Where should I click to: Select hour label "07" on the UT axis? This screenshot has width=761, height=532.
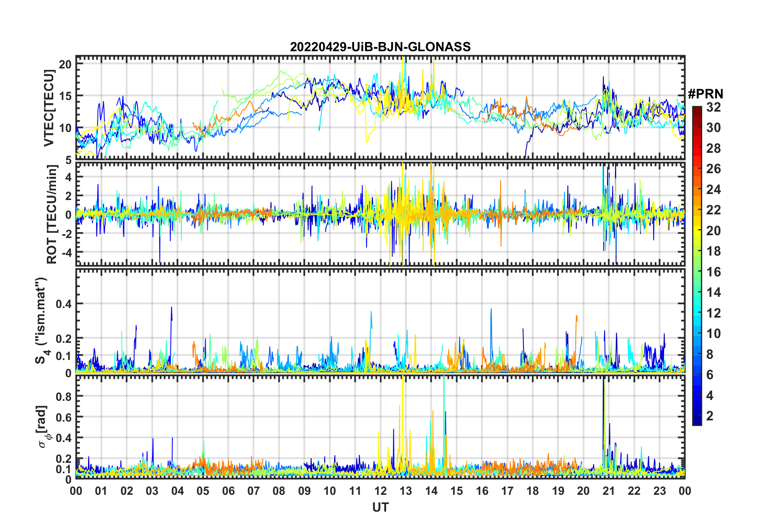pos(254,491)
